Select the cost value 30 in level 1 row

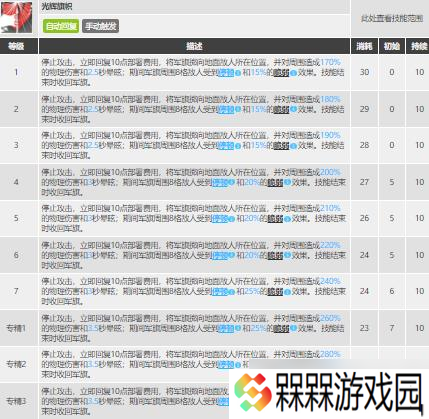pyautogui.click(x=364, y=72)
